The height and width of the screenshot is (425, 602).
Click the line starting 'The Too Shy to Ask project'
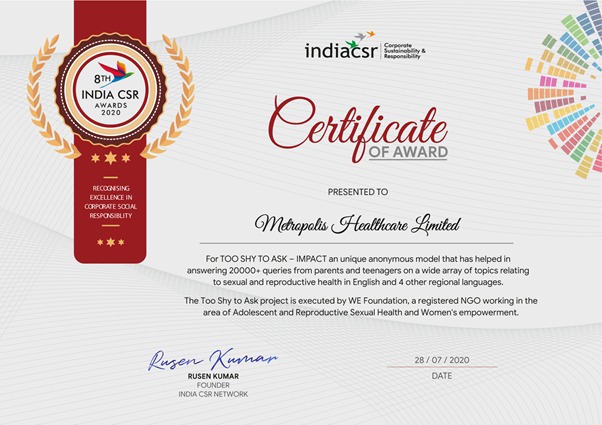click(x=361, y=301)
